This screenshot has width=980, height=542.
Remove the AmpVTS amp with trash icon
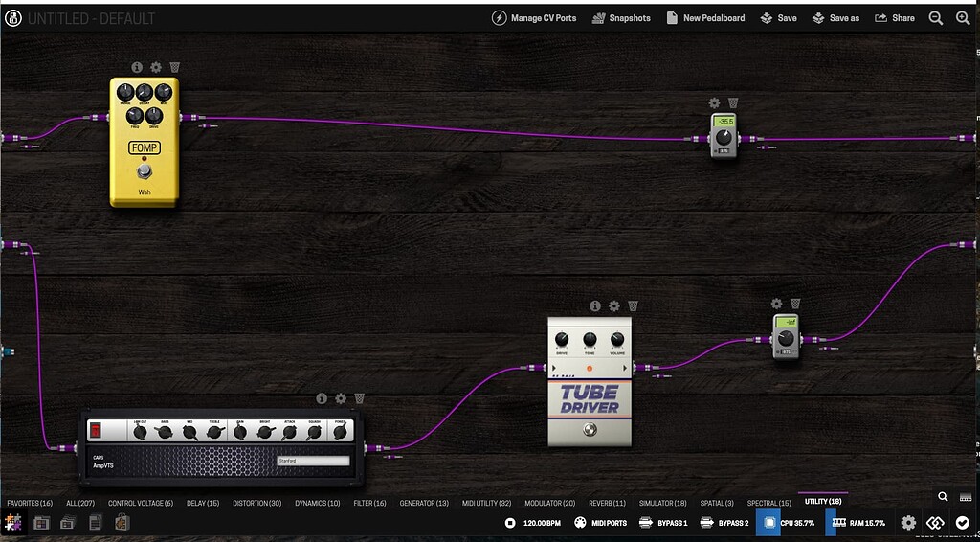coord(359,398)
